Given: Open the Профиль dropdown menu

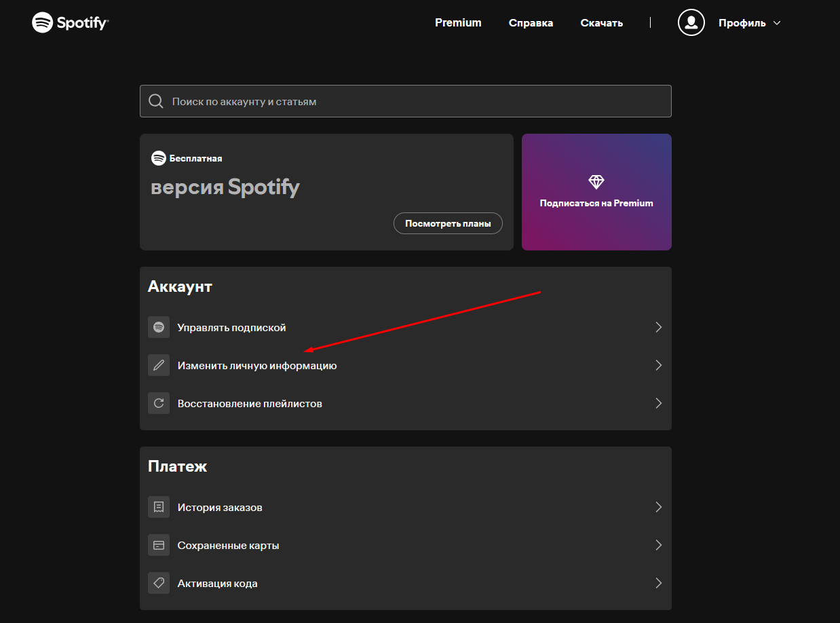Looking at the screenshot, I should click(749, 23).
